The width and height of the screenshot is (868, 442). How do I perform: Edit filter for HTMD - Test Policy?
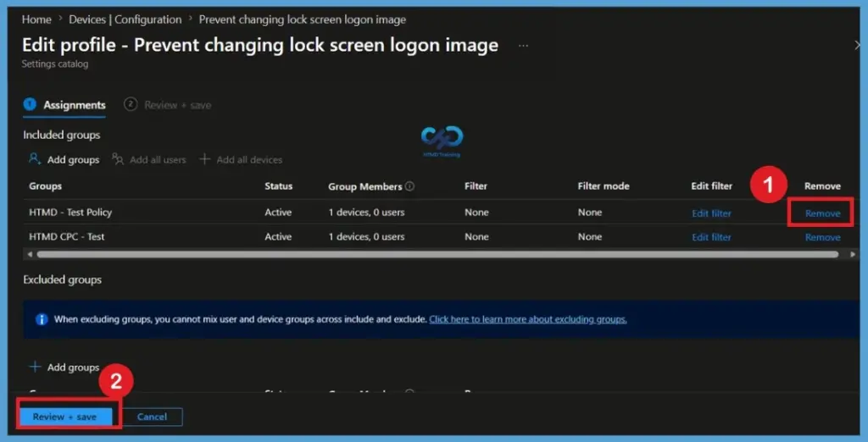point(711,213)
